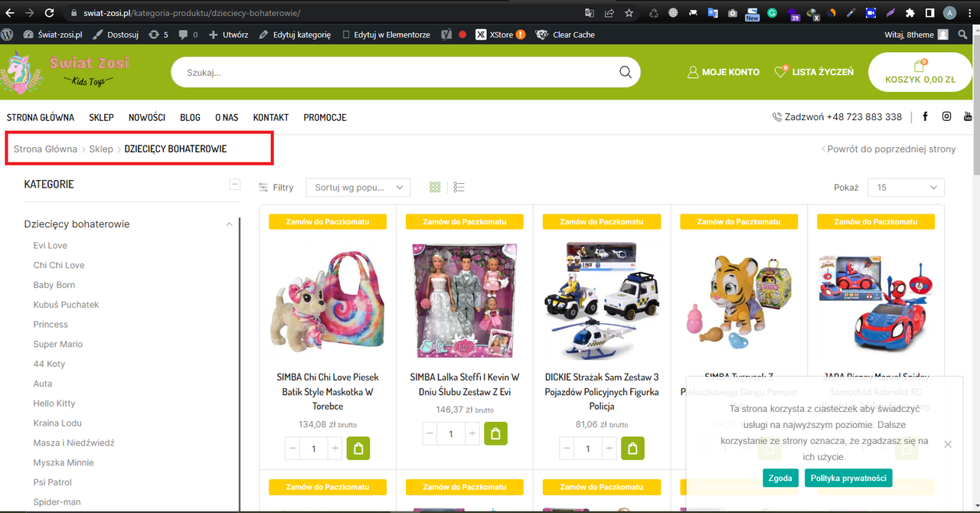Open KONTAKT in the main menu
The height and width of the screenshot is (513, 980).
click(271, 117)
